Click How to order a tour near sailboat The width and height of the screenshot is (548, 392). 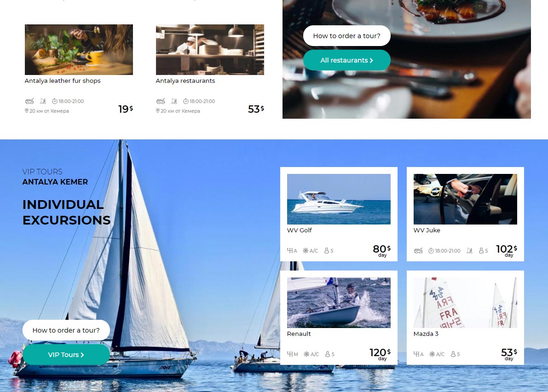(66, 330)
